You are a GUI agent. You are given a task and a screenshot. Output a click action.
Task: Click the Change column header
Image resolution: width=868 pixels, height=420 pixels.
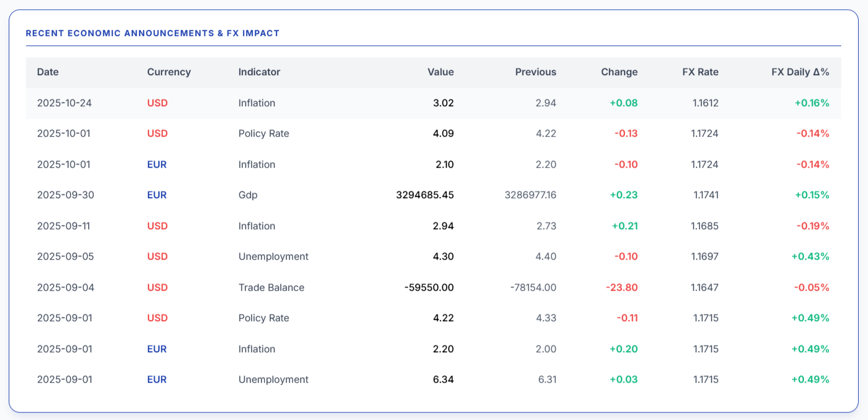click(x=619, y=72)
